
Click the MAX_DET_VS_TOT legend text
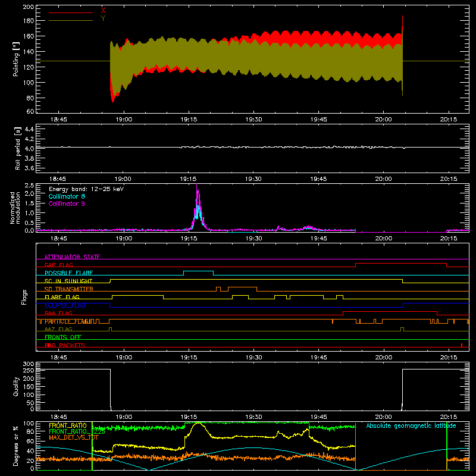pyautogui.click(x=73, y=437)
